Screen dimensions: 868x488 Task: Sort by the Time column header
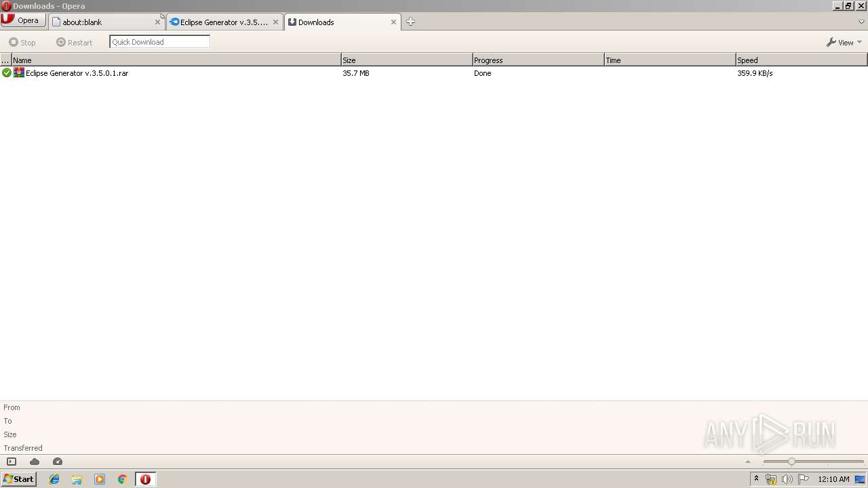coord(670,60)
